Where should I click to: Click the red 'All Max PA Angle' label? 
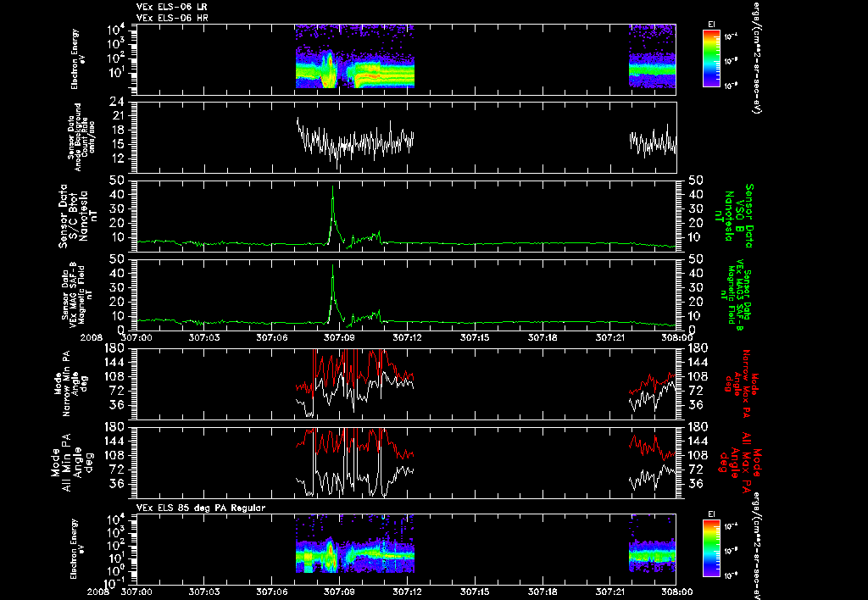[x=739, y=461]
